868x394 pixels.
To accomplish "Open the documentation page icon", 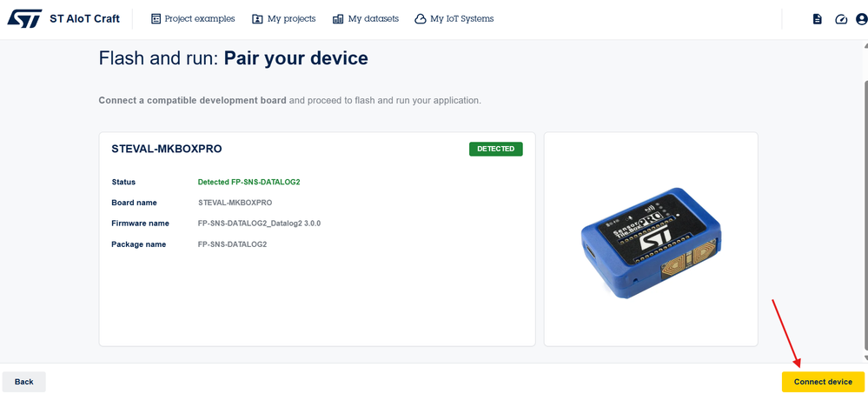I will point(817,19).
